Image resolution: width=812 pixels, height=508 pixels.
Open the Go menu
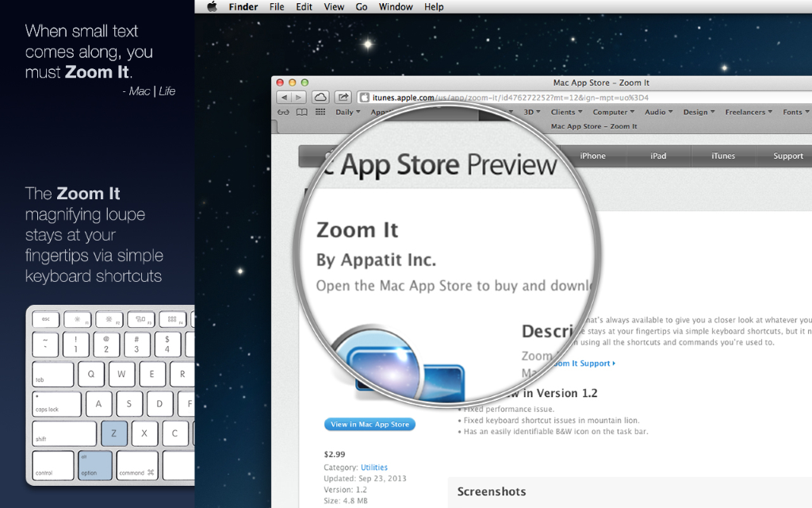click(362, 6)
